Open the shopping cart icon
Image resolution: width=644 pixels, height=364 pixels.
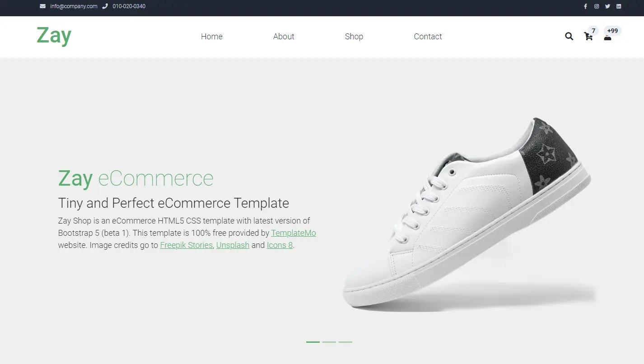(x=588, y=37)
